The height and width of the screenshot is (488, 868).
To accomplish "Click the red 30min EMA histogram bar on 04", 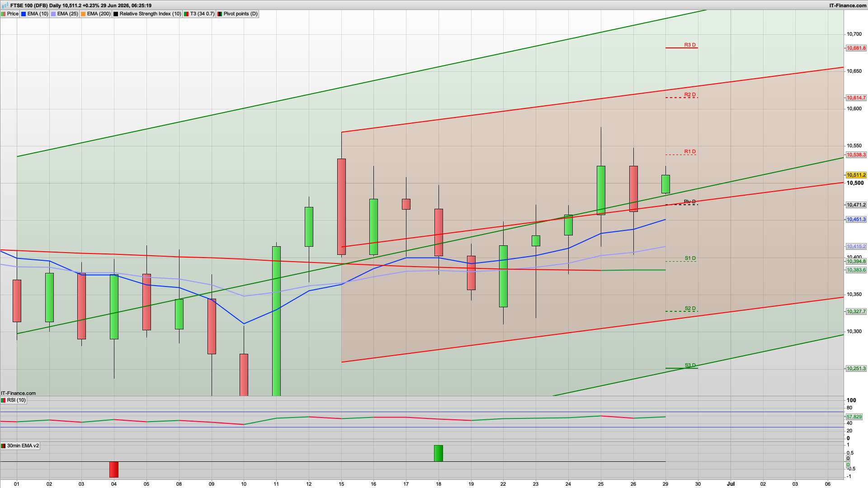I will 114,469.
